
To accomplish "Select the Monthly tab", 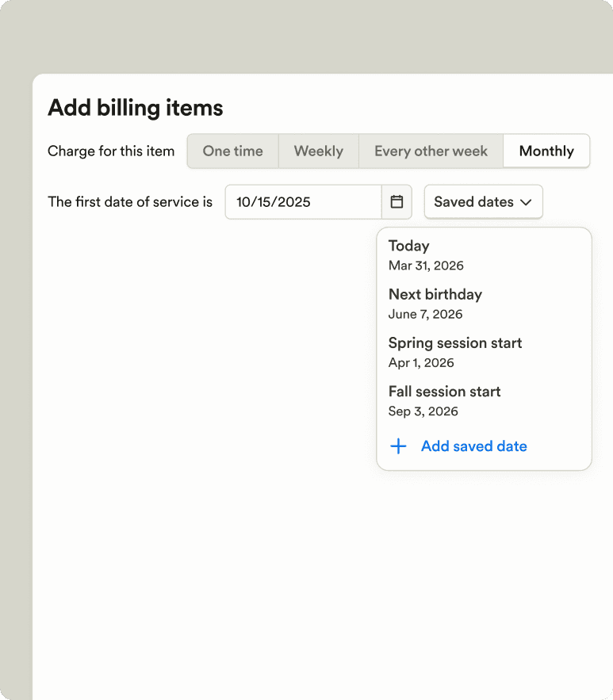I will pos(546,151).
